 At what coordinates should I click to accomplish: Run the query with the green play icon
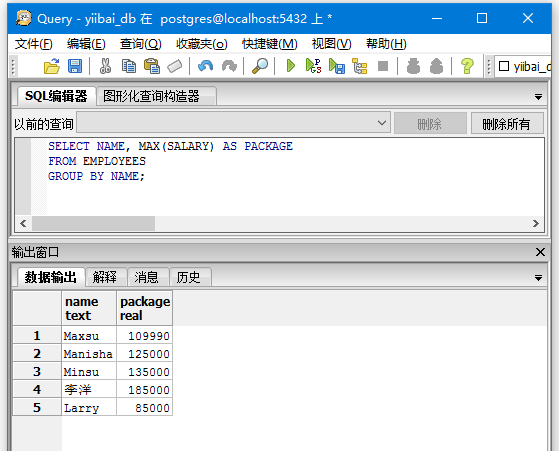click(291, 66)
